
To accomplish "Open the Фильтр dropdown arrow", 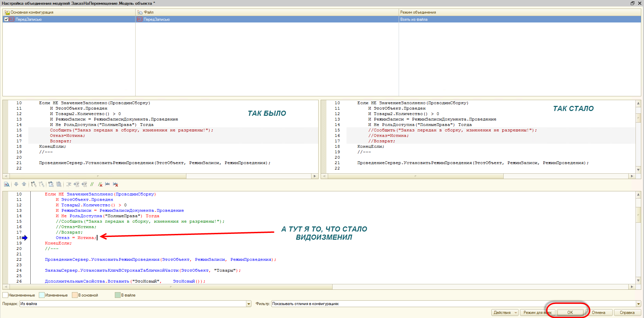I will [x=638, y=304].
